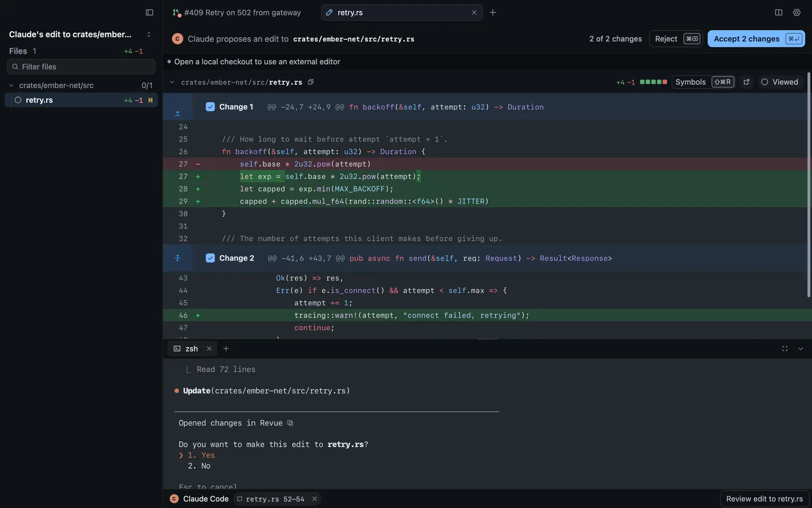Select the zsh terminal tab
The height and width of the screenshot is (508, 812).
point(193,349)
